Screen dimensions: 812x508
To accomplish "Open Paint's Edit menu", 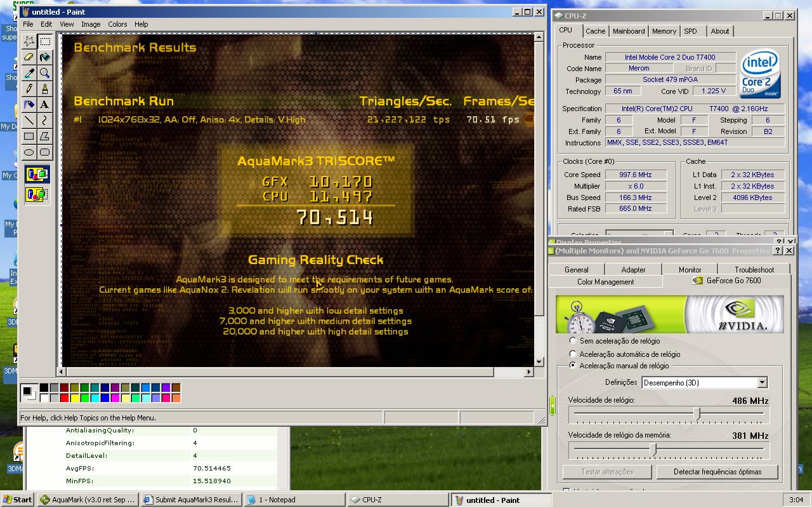I will 46,24.
